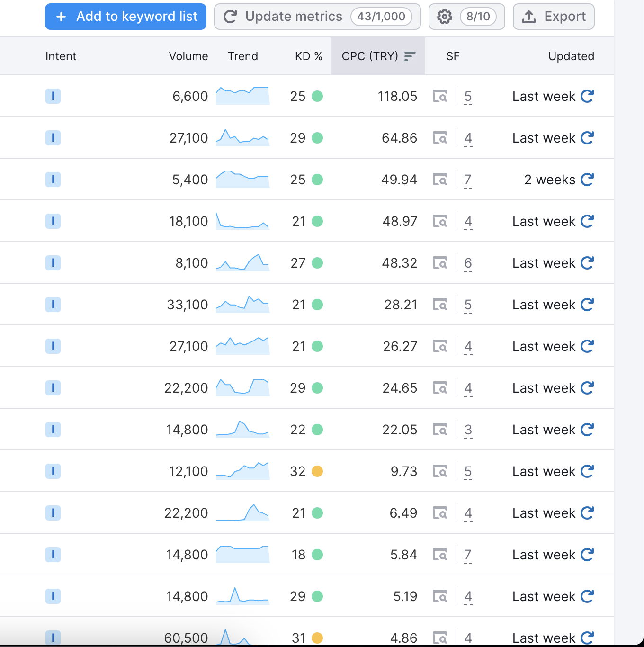Open SERP features count 5 in 118.05 row
Viewport: 644px width, 647px height.
(x=468, y=97)
